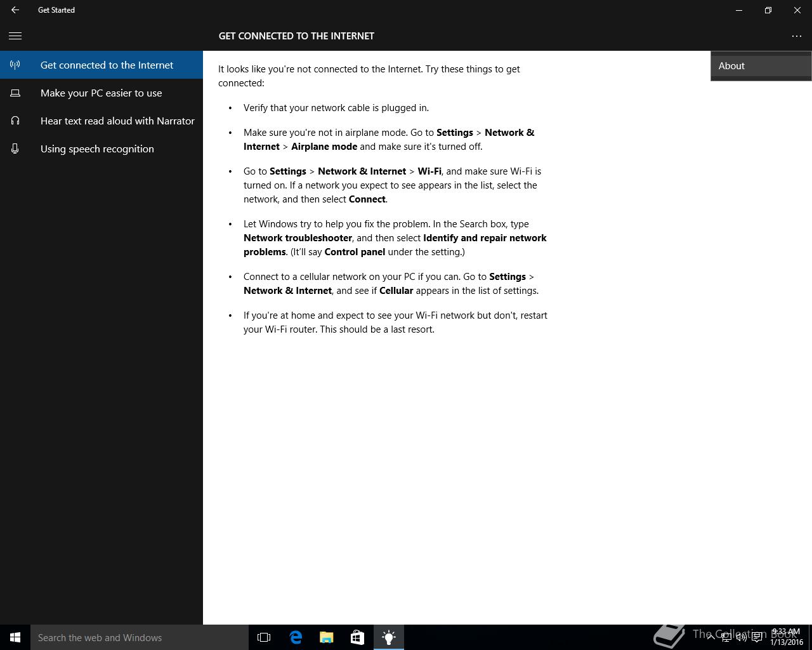Click the bold text 'Cellular'
The height and width of the screenshot is (650, 812).
pyautogui.click(x=396, y=291)
